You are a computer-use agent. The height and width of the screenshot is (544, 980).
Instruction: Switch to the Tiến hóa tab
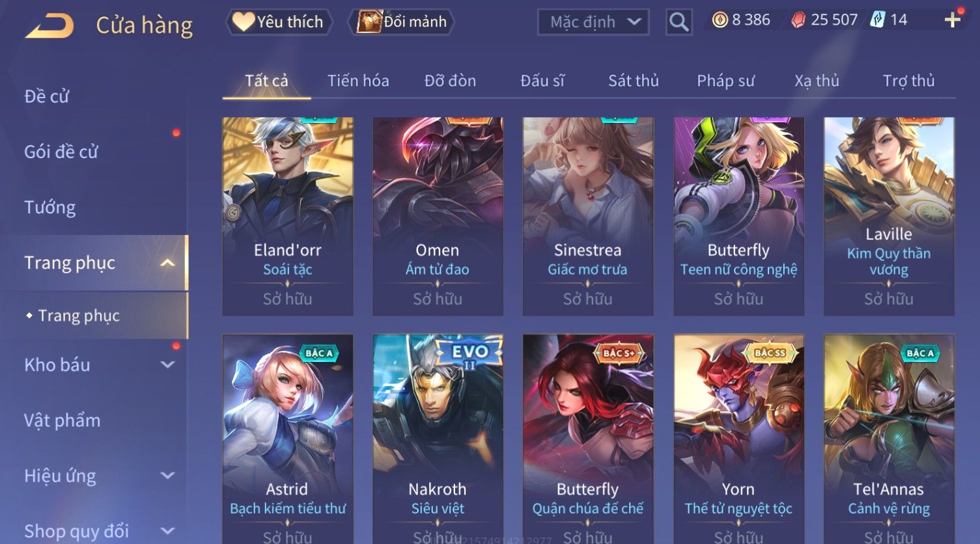[x=358, y=81]
